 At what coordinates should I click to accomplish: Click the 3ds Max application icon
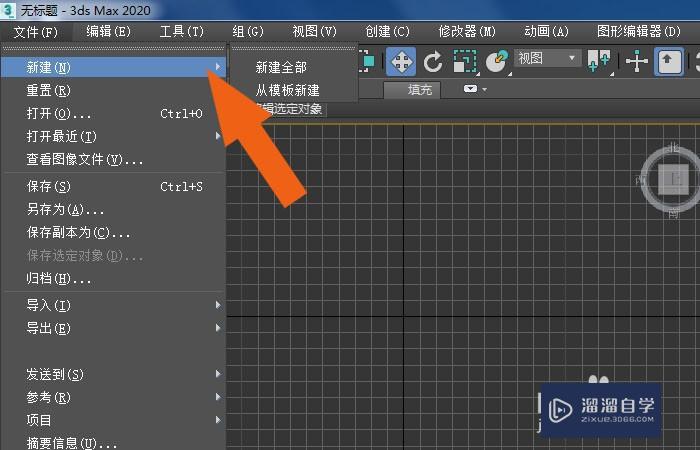coord(8,10)
